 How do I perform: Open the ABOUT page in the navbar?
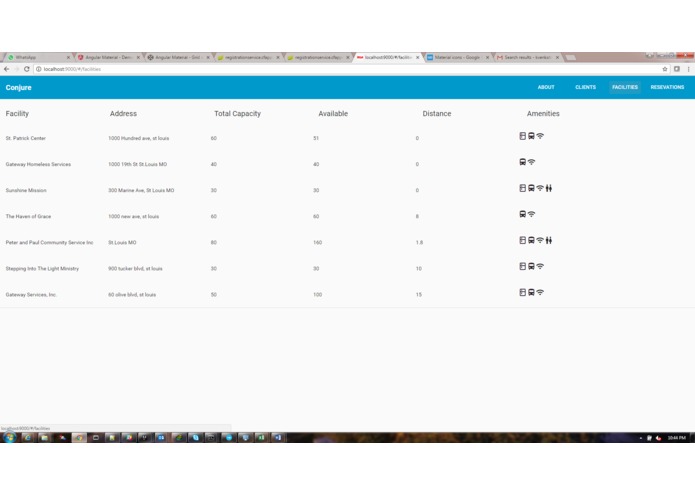[x=546, y=87]
